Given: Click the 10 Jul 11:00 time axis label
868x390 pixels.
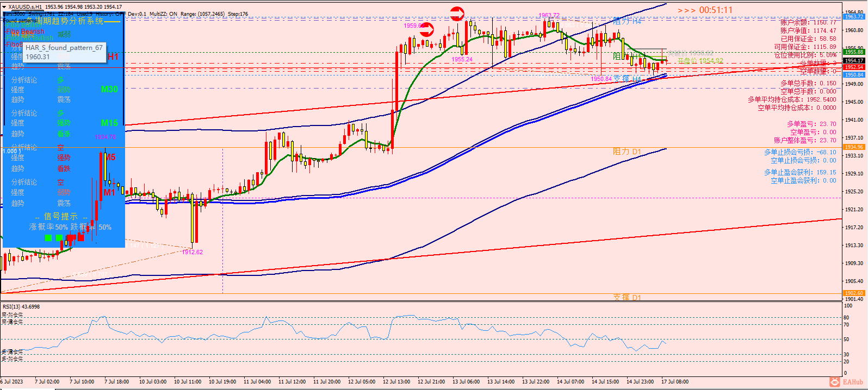Looking at the screenshot, I should (188, 381).
